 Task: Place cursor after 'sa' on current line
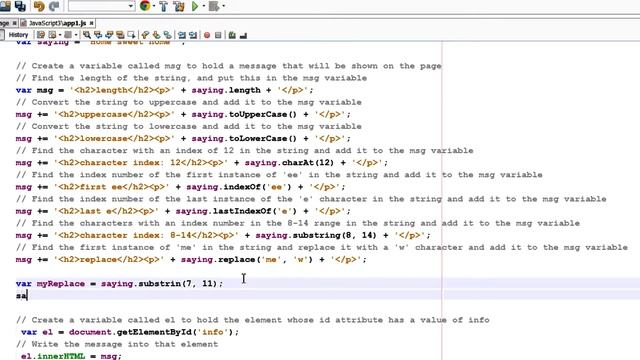pyautogui.click(x=27, y=296)
